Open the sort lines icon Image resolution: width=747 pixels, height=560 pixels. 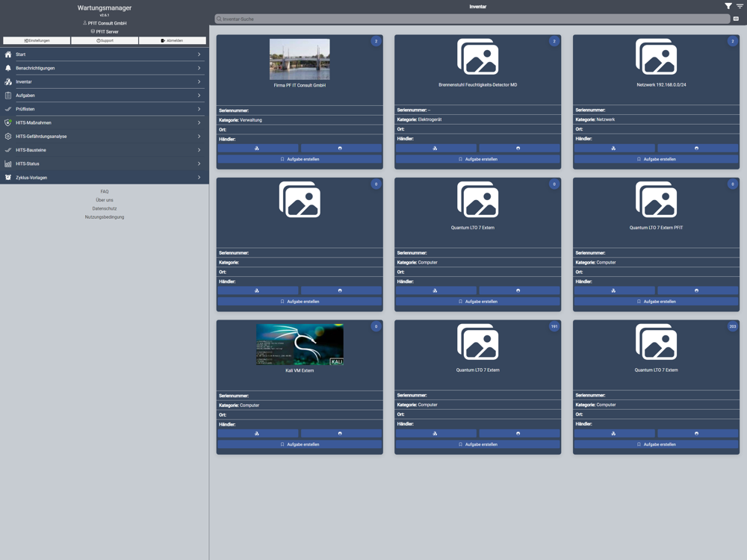(740, 6)
